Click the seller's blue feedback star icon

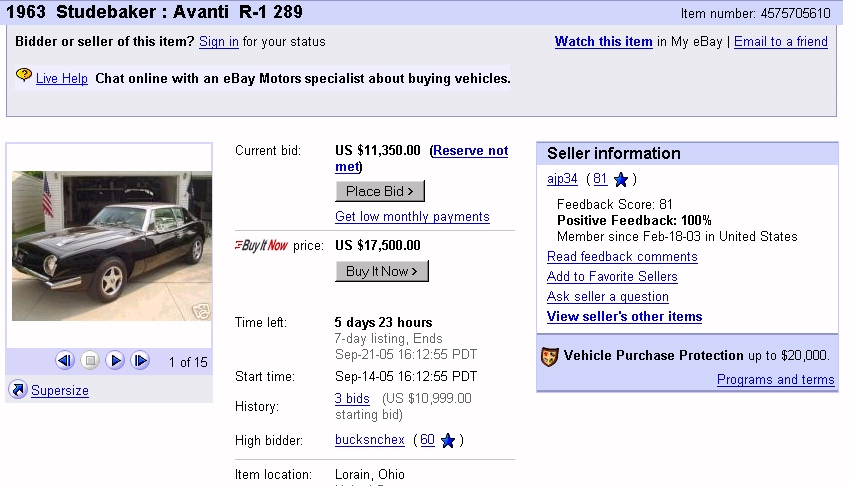point(621,180)
